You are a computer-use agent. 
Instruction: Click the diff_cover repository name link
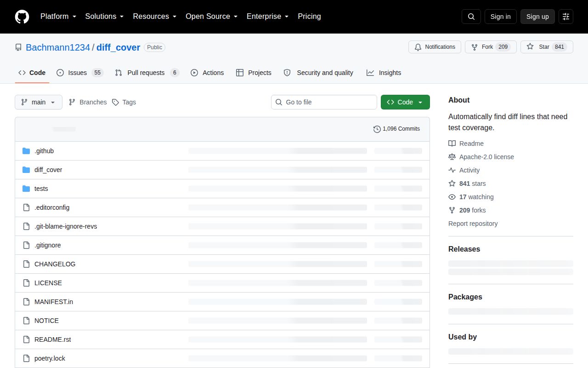118,47
